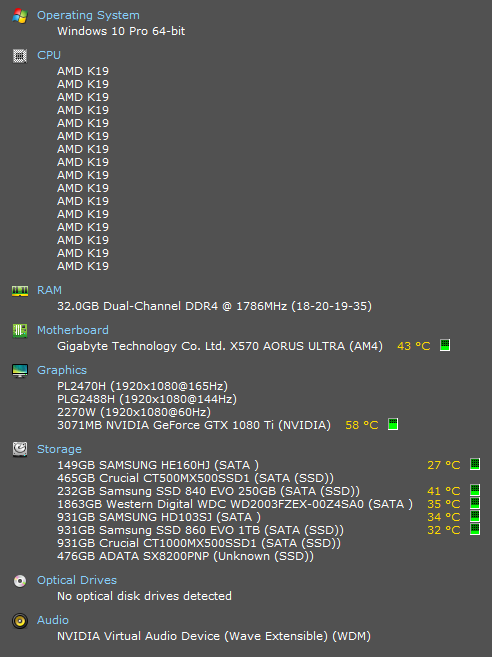Open the Optical Drives section heading
492x657 pixels.
pyautogui.click(x=77, y=580)
